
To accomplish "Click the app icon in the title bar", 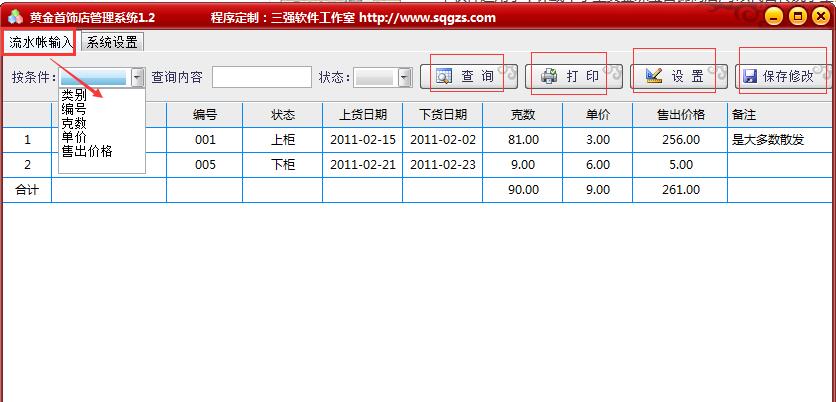I will pos(14,17).
